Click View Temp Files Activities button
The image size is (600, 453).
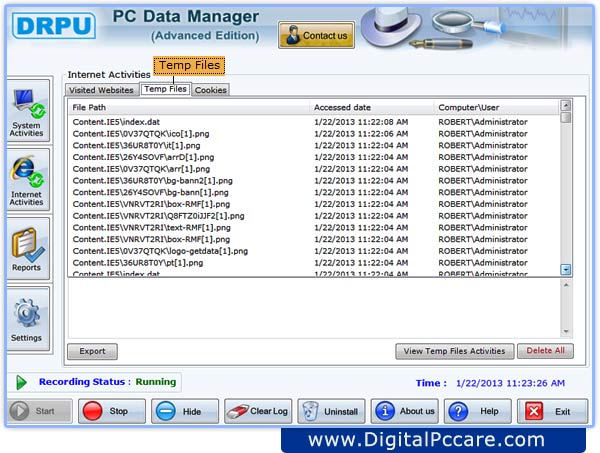click(x=455, y=351)
